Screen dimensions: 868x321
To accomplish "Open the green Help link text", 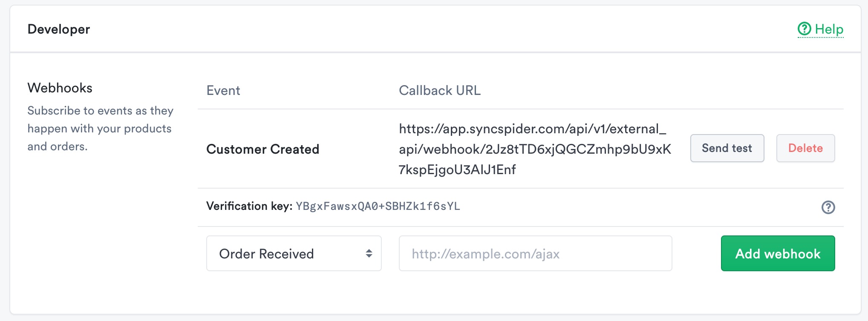I will pos(829,29).
